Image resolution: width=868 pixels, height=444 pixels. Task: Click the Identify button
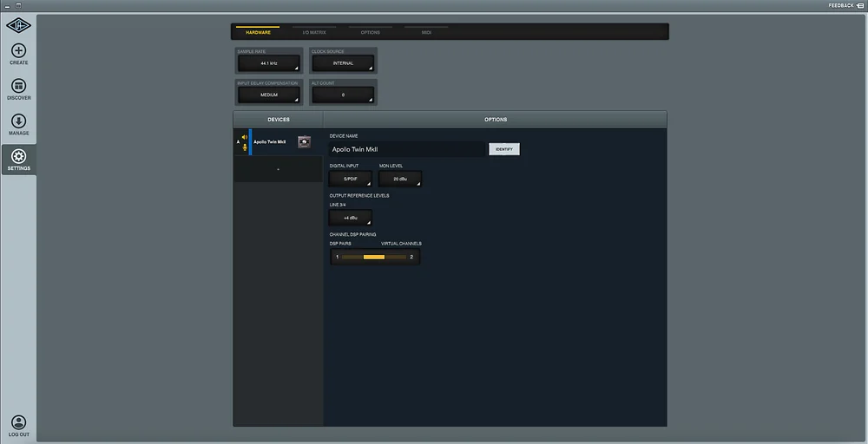click(x=504, y=149)
